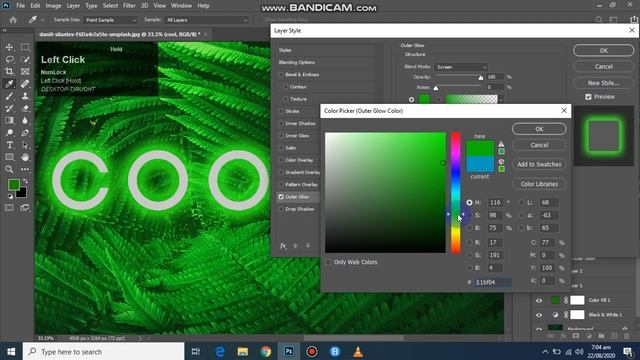Enable Bevel & Emboss checkbox

[x=281, y=75]
